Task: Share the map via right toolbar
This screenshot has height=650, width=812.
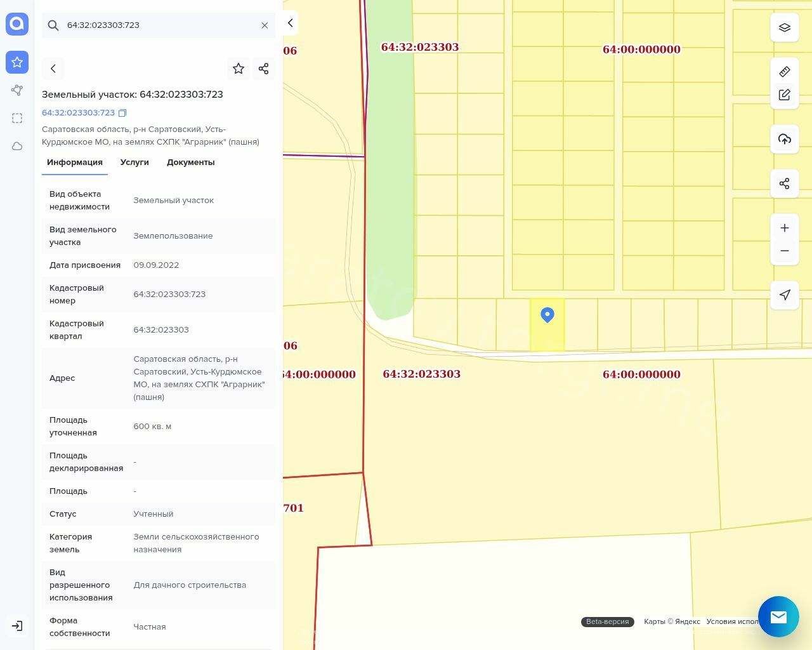Action: click(785, 184)
